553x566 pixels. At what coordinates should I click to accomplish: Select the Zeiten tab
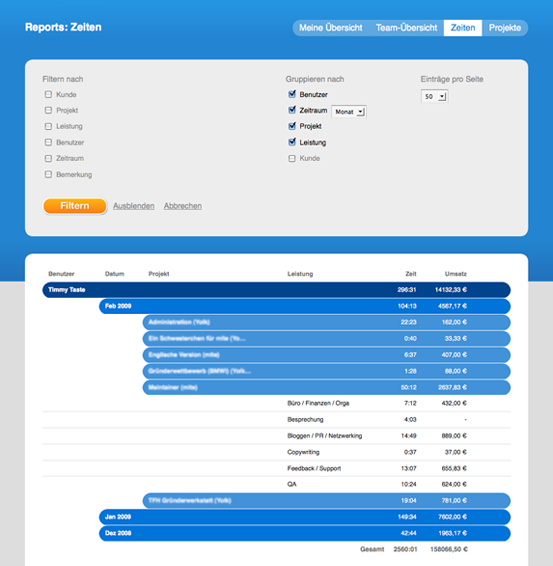(463, 28)
